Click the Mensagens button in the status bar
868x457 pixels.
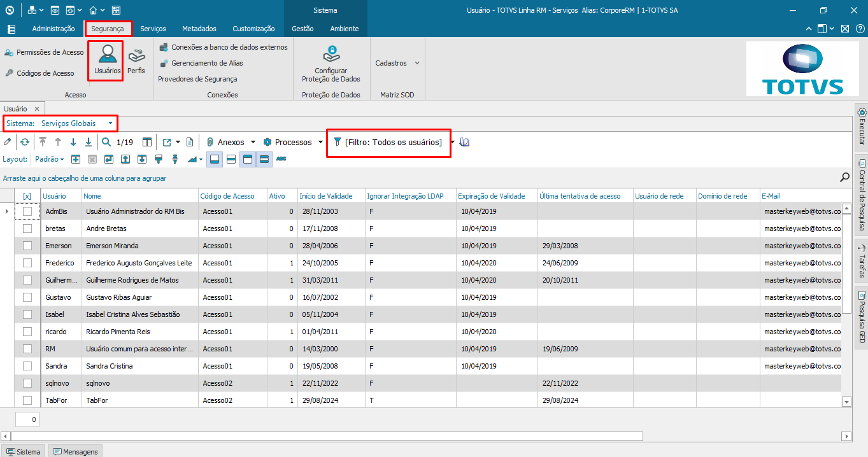(75, 451)
